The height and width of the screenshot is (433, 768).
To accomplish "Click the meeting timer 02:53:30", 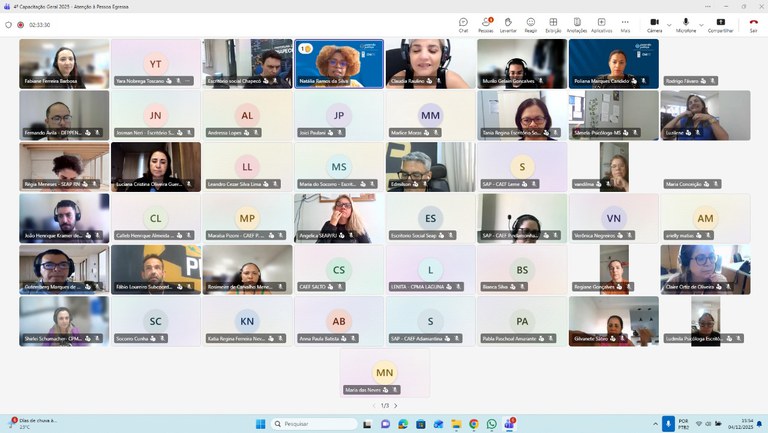I will coord(39,25).
